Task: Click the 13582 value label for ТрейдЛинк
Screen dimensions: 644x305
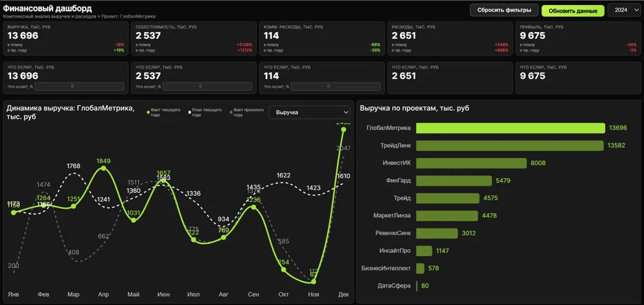Action: click(x=616, y=145)
